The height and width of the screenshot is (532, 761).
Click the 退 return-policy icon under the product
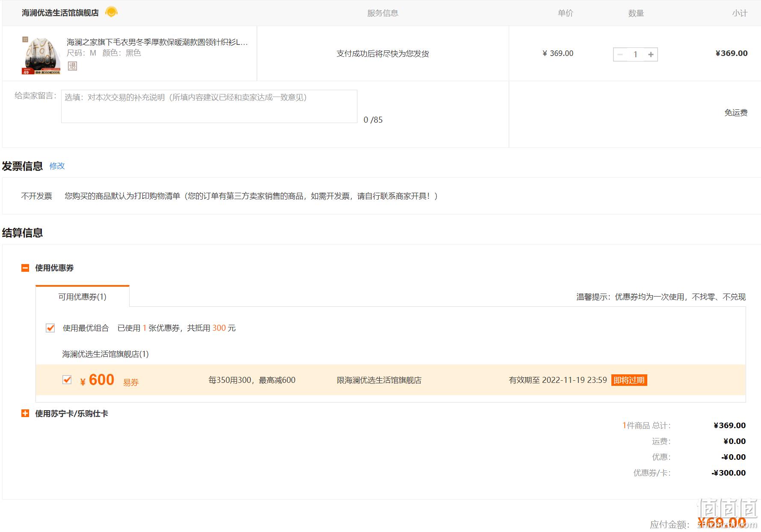pyautogui.click(x=72, y=66)
